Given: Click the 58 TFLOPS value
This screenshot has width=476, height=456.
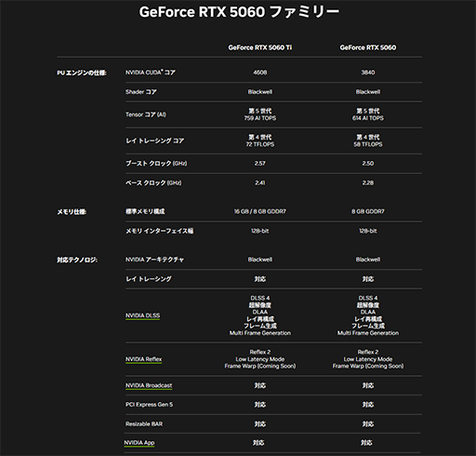Looking at the screenshot, I should [368, 144].
